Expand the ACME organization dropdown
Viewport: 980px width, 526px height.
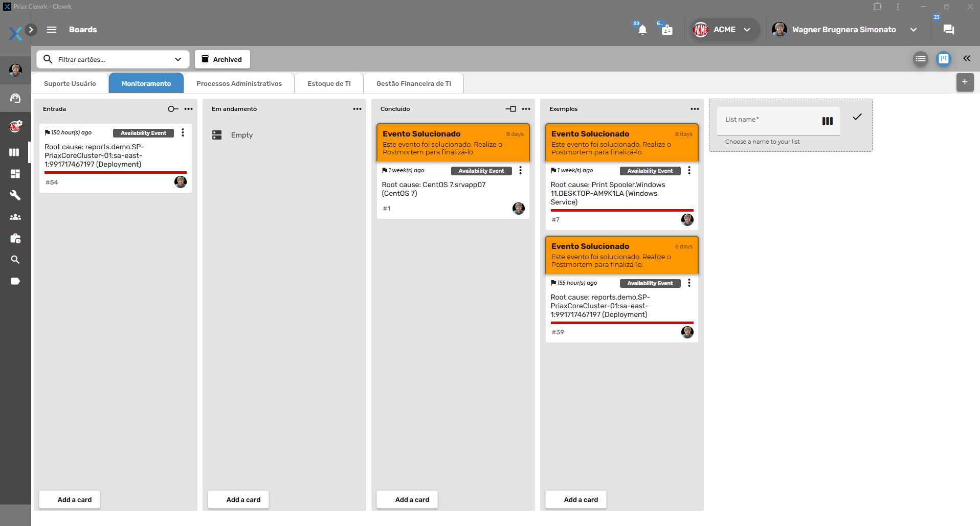click(747, 30)
